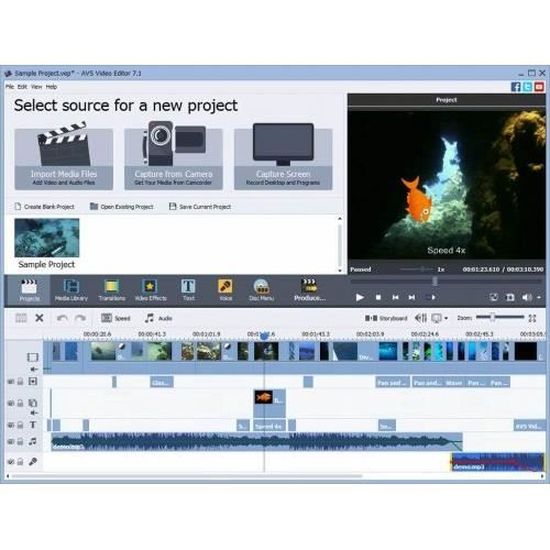Image resolution: width=550 pixels, height=550 pixels.
Task: Mute preview with speaker icon
Action: click(526, 297)
